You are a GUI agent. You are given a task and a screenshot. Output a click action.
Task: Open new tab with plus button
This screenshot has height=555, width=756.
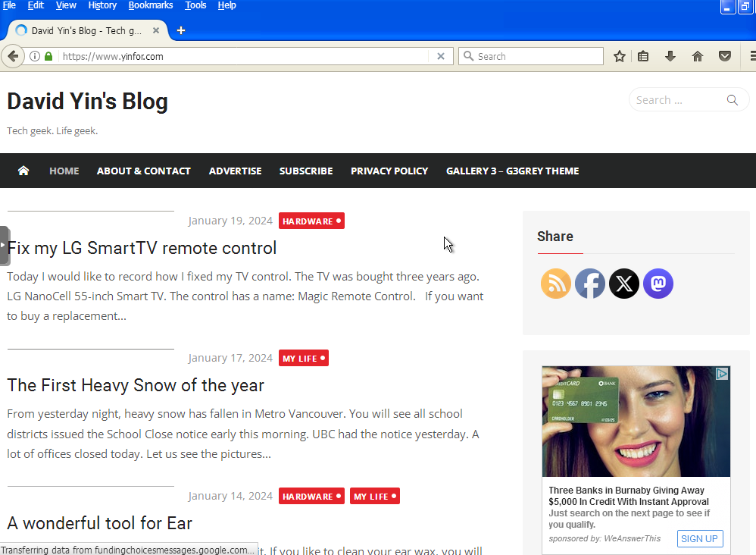tap(181, 30)
